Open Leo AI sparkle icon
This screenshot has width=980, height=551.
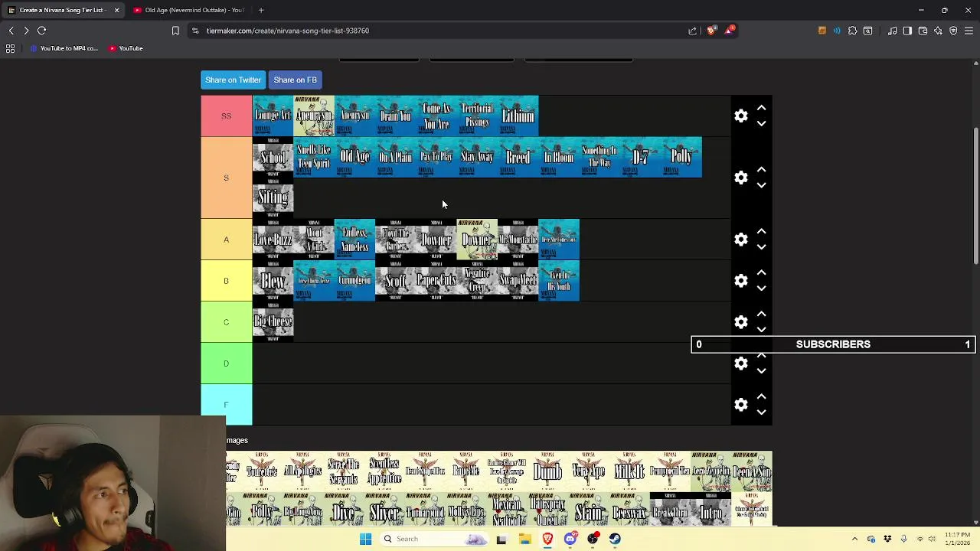[938, 31]
